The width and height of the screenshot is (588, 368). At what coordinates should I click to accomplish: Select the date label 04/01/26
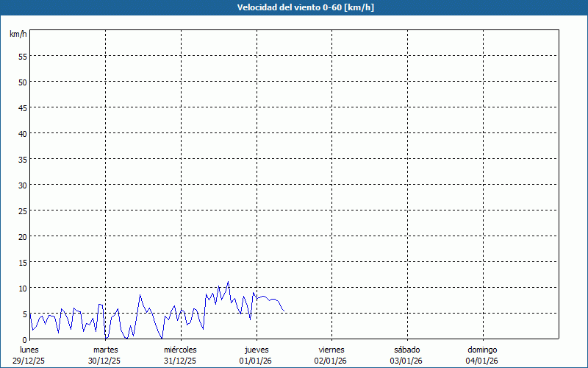(x=482, y=361)
